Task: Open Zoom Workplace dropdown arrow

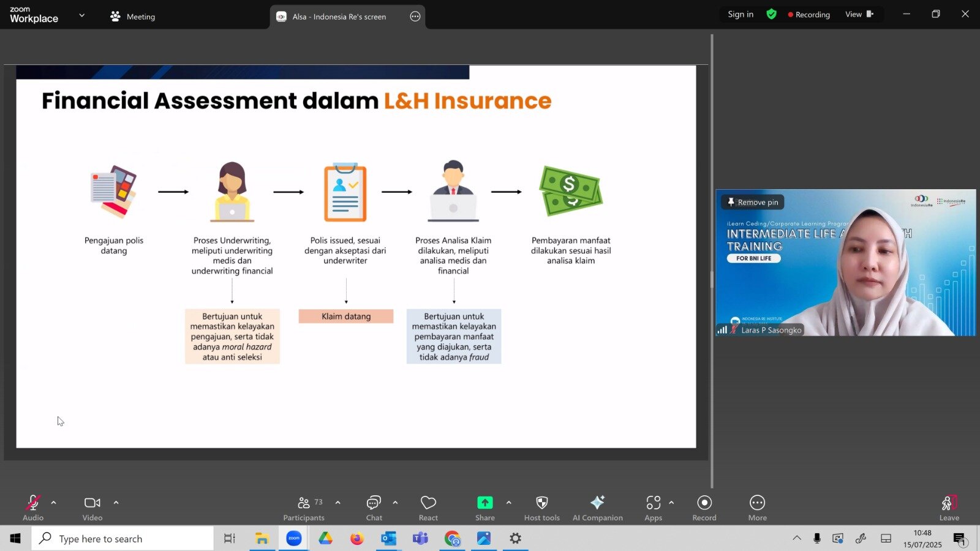Action: pos(81,15)
